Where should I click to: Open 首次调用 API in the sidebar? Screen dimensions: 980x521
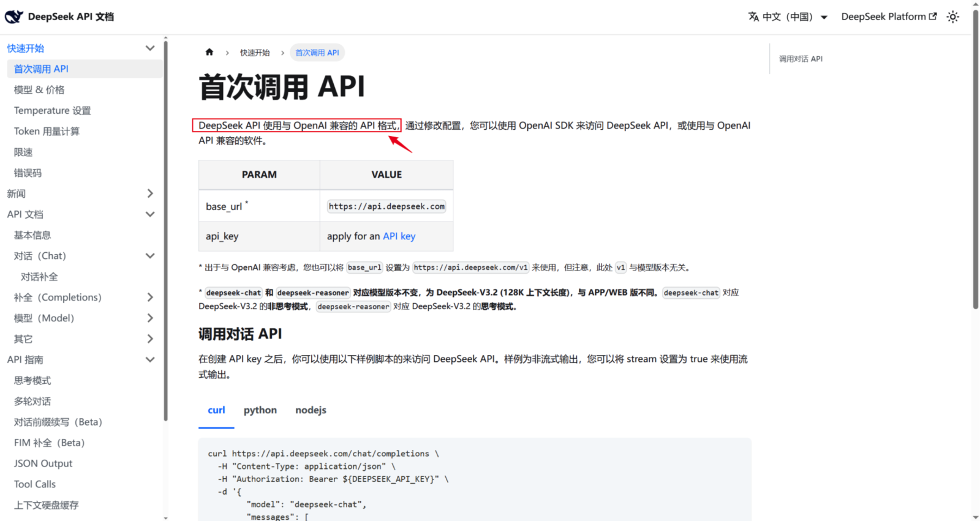pyautogui.click(x=85, y=69)
